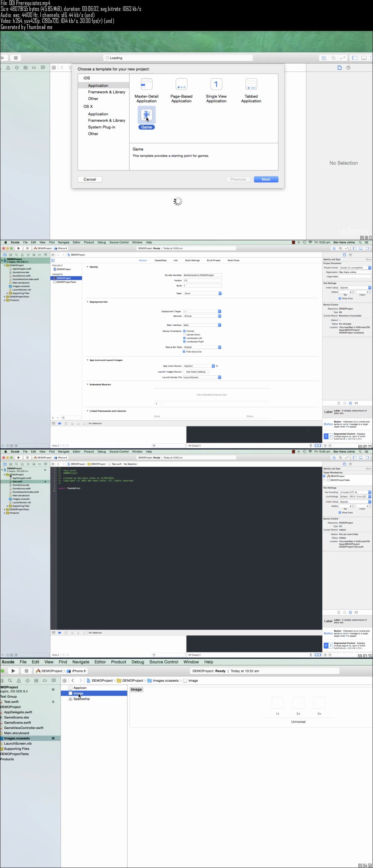Open the Team dropdown
The height and width of the screenshot is (868, 373).
(x=202, y=293)
